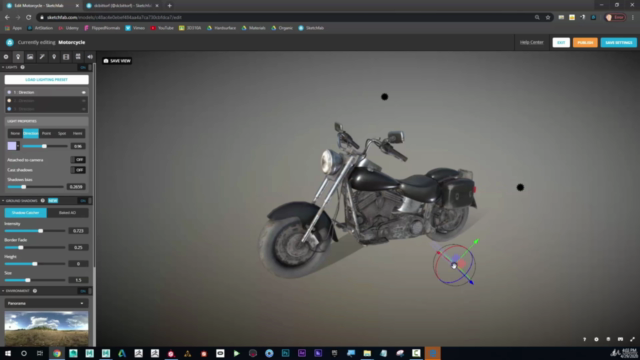Image resolution: width=640 pixels, height=360 pixels.
Task: Open the Animation film tab
Action: pos(66,57)
